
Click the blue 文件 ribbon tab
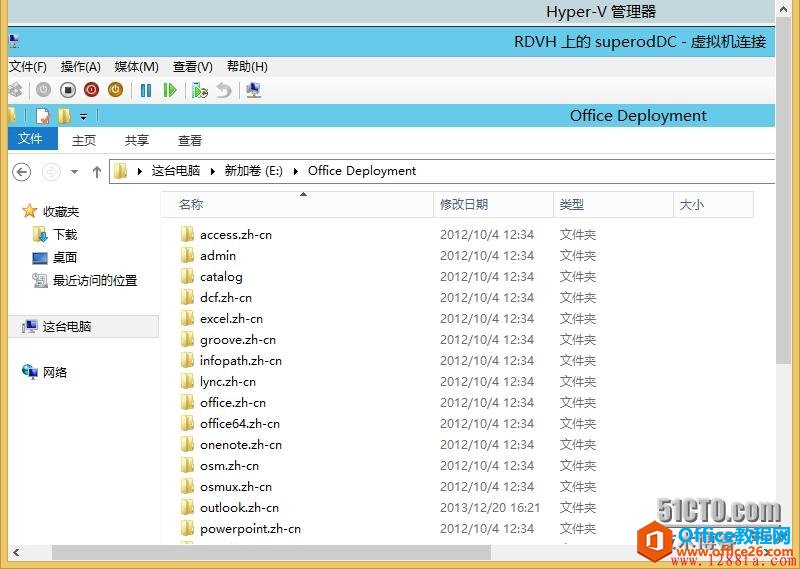click(x=33, y=139)
